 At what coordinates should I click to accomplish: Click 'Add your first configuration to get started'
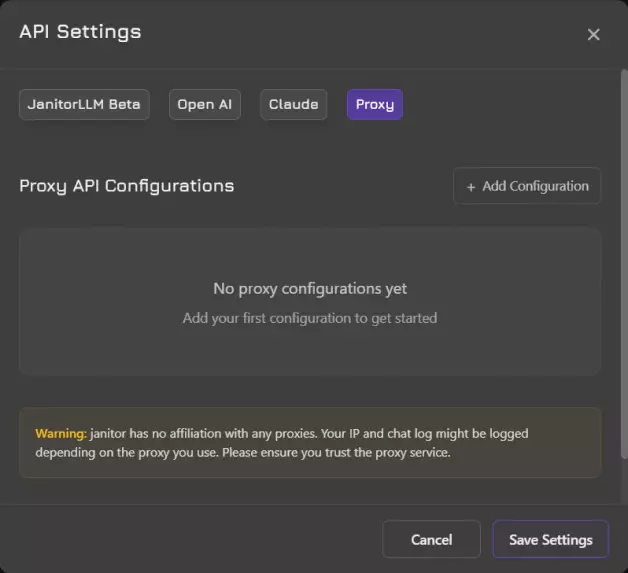(x=310, y=318)
